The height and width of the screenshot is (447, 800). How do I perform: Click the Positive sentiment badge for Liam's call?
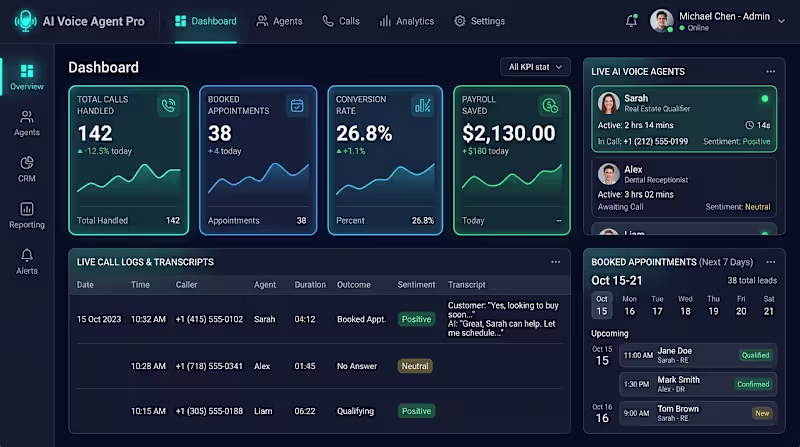tap(416, 411)
